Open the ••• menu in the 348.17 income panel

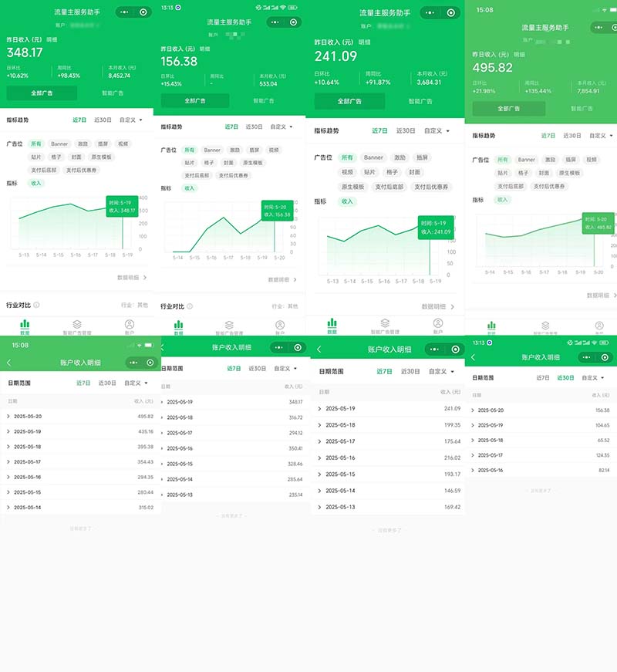[125, 12]
